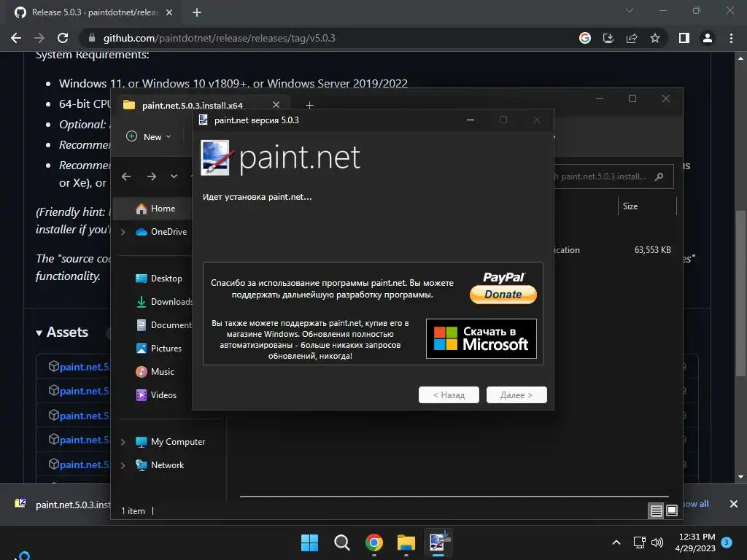The image size is (747, 560).
Task: Open the Chrome profile menu
Action: [x=708, y=38]
